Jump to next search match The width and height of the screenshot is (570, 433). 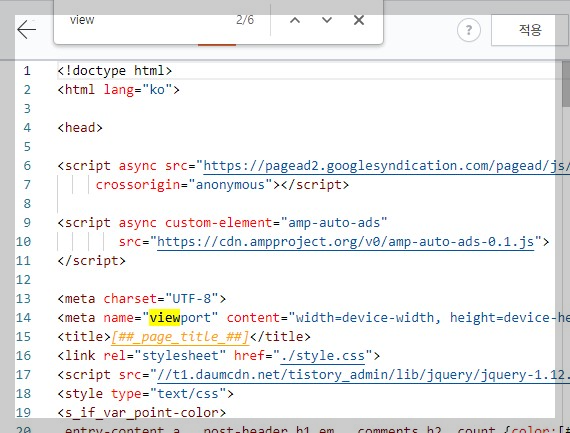[327, 20]
